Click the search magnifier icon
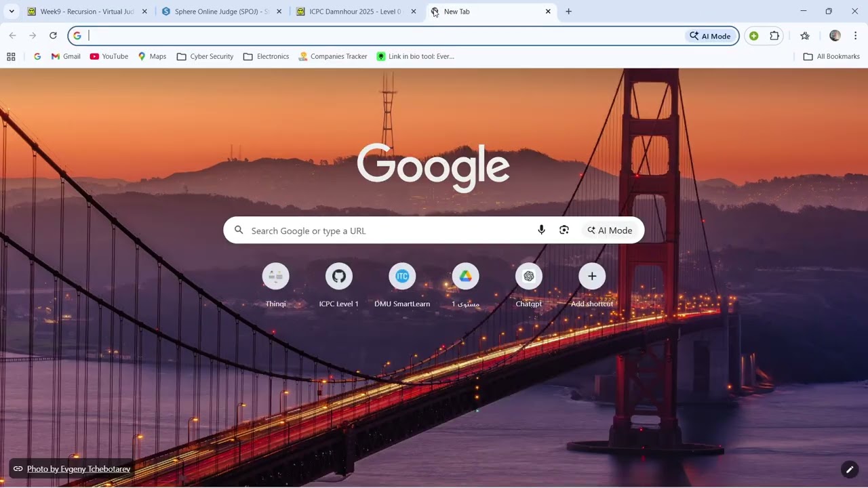Image resolution: width=868 pixels, height=488 pixels. point(239,230)
